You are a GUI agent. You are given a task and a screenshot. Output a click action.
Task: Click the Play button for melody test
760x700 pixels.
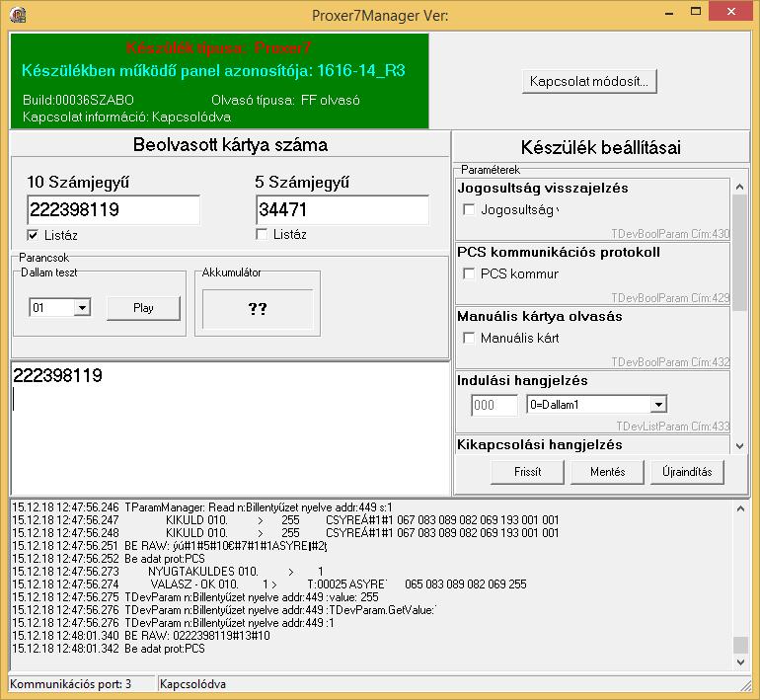143,308
